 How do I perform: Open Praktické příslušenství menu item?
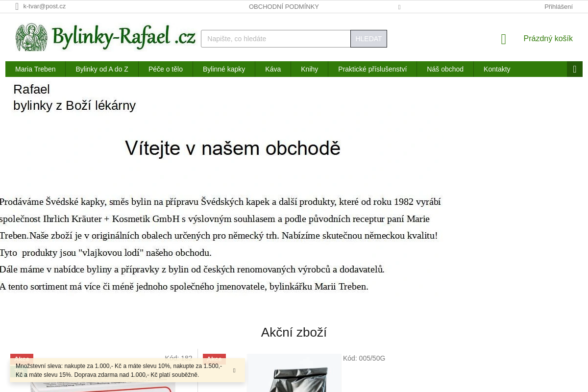click(x=372, y=69)
